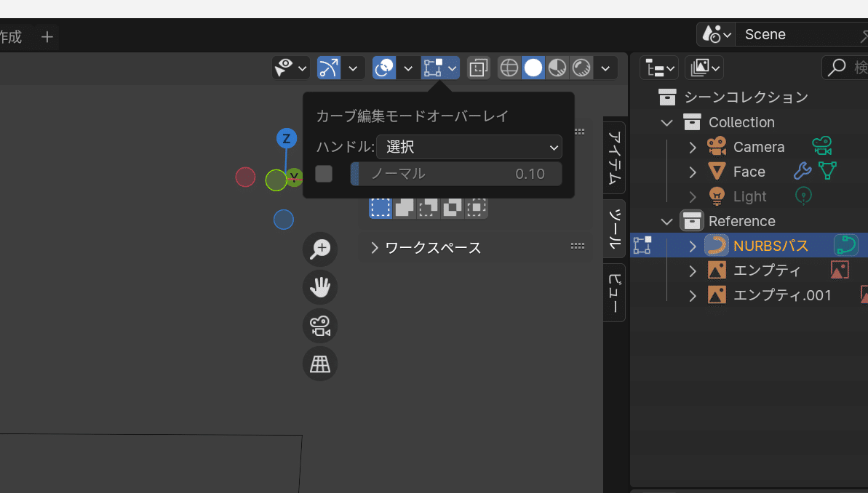This screenshot has width=868, height=493.
Task: Enable the ノーマル normals checkbox
Action: (x=324, y=174)
